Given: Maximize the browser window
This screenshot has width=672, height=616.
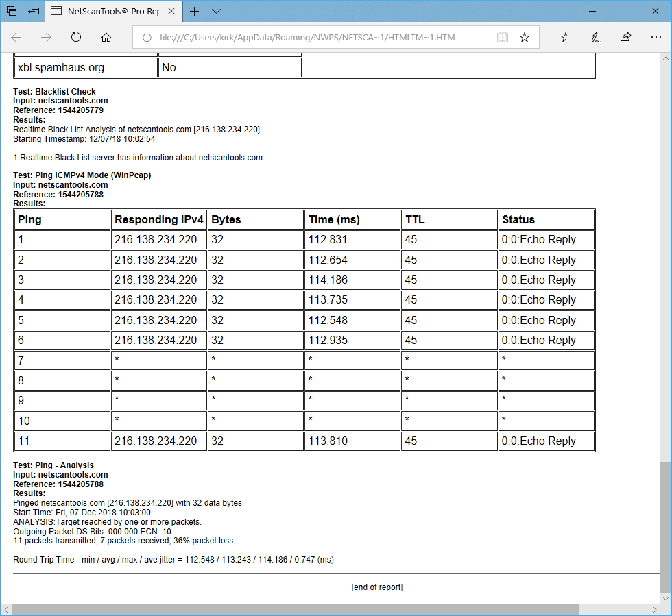Looking at the screenshot, I should [x=624, y=11].
